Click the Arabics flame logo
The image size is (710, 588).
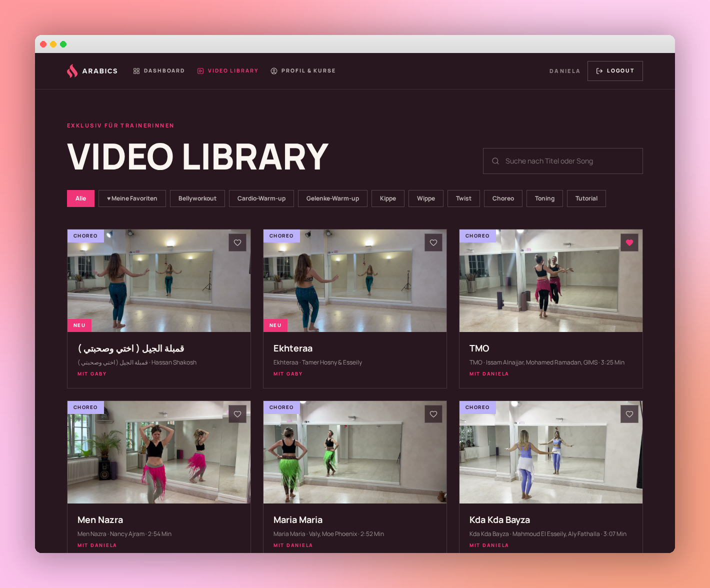pyautogui.click(x=72, y=71)
